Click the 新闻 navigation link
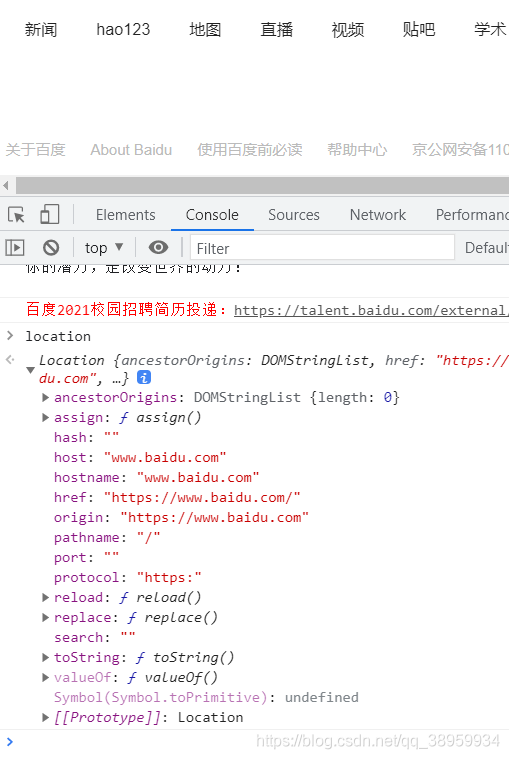This screenshot has height=759, width=509. click(x=41, y=30)
